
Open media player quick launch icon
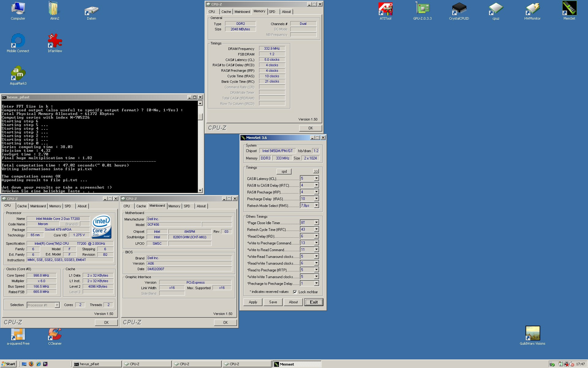(x=45, y=364)
